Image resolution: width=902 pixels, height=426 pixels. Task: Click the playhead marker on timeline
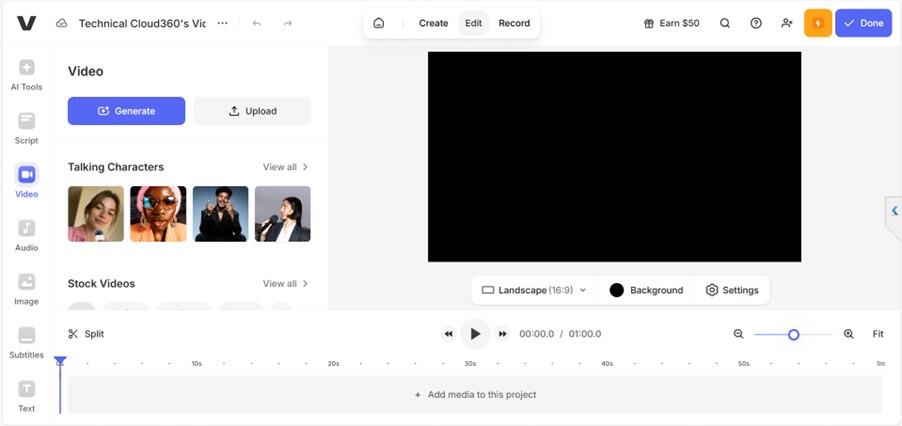click(x=60, y=361)
